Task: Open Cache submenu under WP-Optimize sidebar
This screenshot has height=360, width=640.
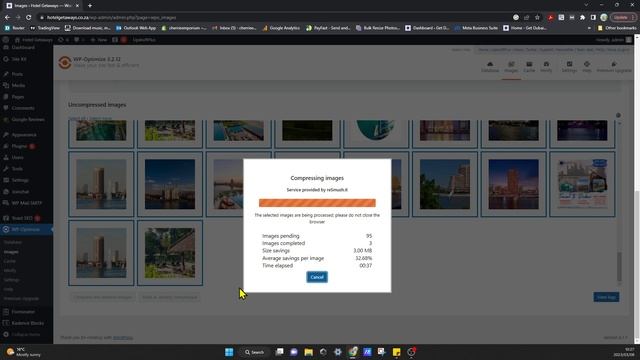Action: click(x=9, y=261)
